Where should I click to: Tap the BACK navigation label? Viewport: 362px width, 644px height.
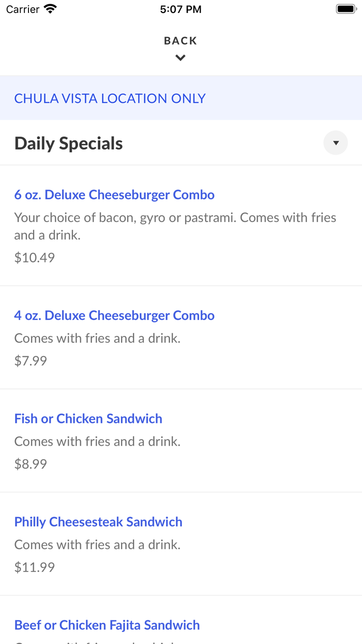coord(180,40)
